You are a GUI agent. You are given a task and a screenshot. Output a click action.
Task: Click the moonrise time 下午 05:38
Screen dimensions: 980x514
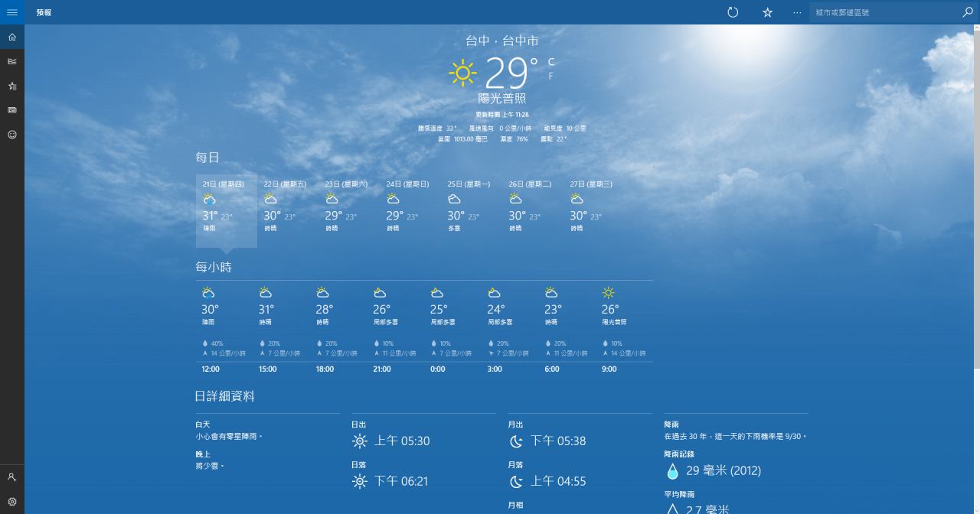pos(558,441)
